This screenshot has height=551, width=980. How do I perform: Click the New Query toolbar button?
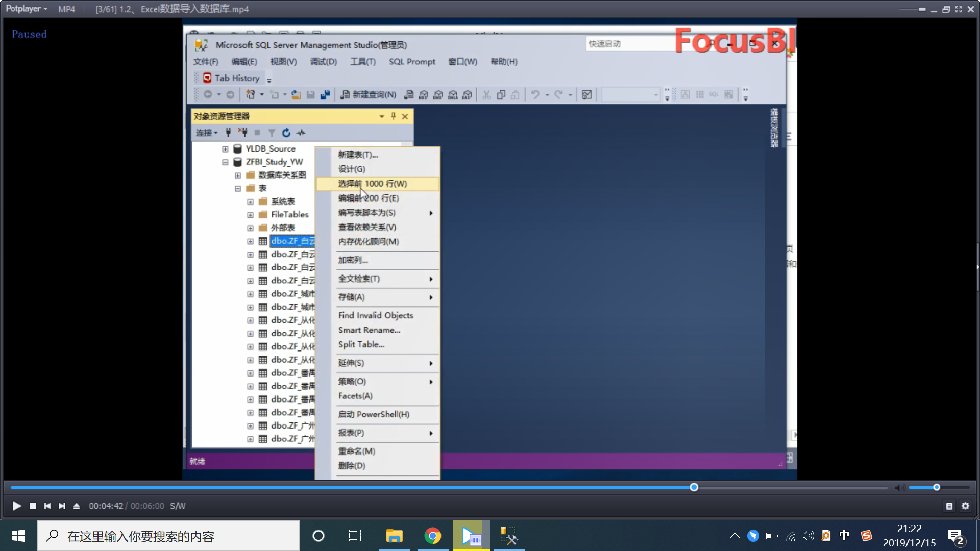pyautogui.click(x=369, y=94)
